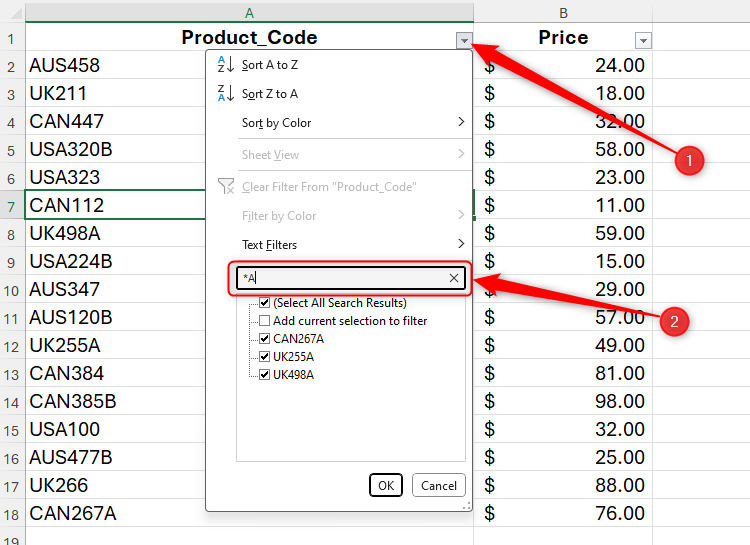The width and height of the screenshot is (750, 545).
Task: Click the Sort A to Z icon
Action: (x=225, y=65)
